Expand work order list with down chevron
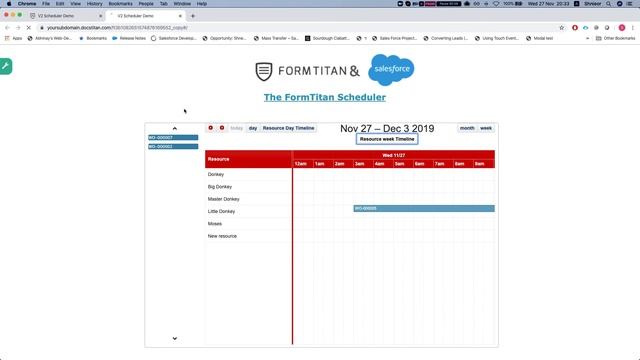 (175, 338)
